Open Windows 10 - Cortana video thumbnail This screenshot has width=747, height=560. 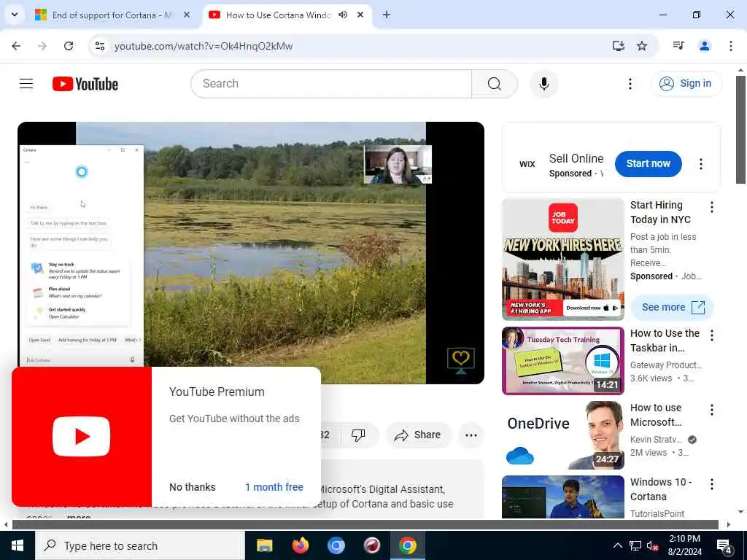562,497
